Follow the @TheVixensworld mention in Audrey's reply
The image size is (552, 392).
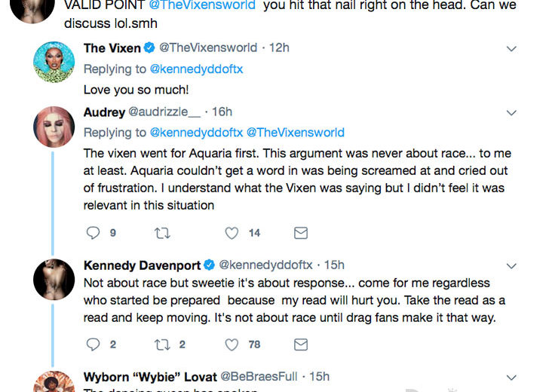point(295,133)
